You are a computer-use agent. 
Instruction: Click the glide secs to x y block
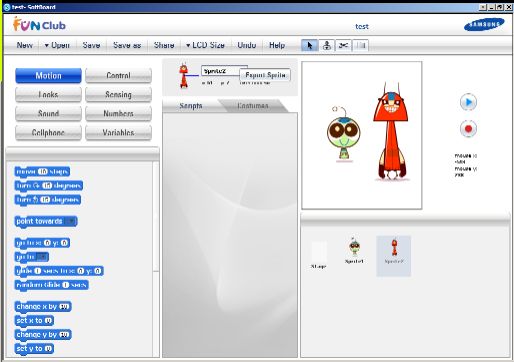point(59,271)
